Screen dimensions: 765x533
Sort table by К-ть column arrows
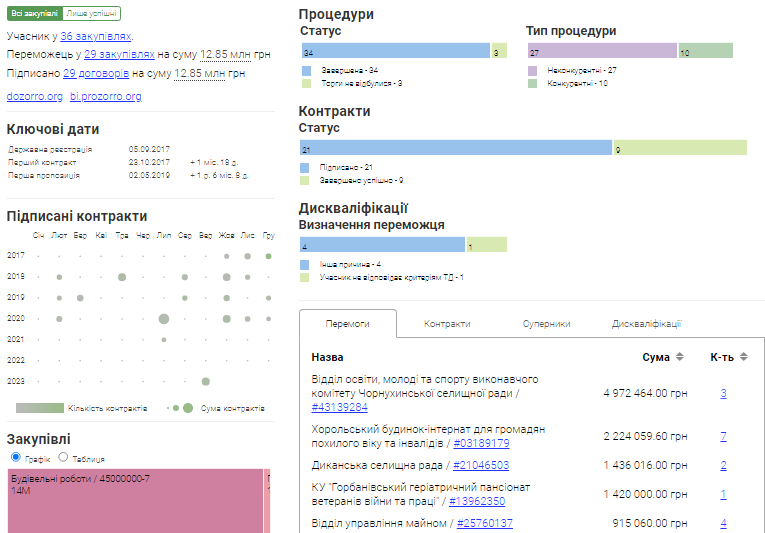743,357
